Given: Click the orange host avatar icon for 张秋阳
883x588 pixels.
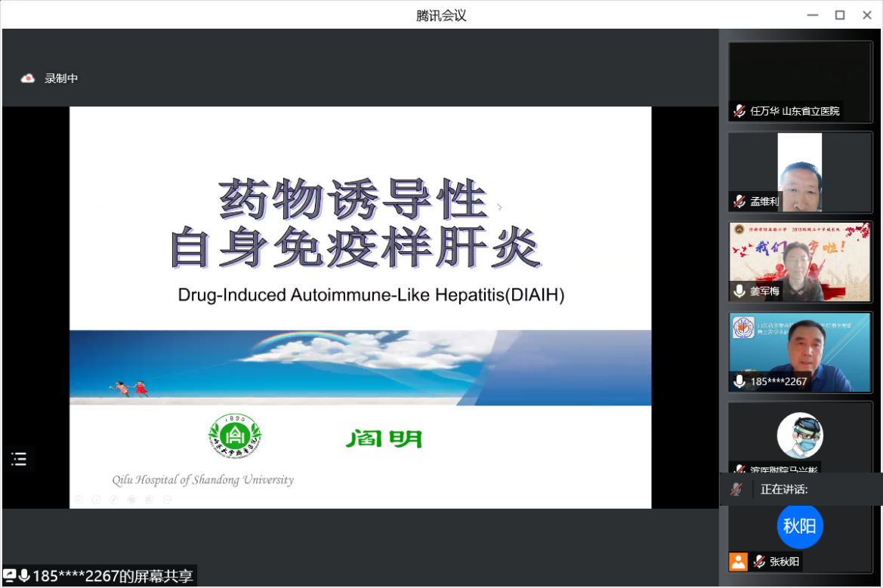Looking at the screenshot, I should point(738,562).
